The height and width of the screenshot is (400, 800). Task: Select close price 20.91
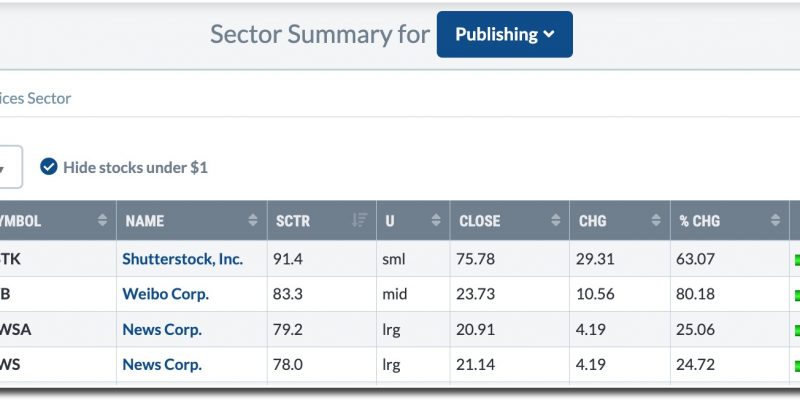point(476,330)
